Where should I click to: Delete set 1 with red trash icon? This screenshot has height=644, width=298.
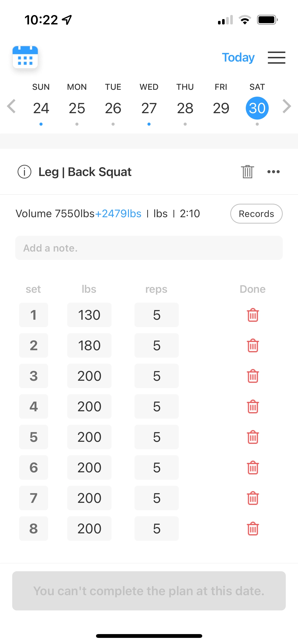253,315
